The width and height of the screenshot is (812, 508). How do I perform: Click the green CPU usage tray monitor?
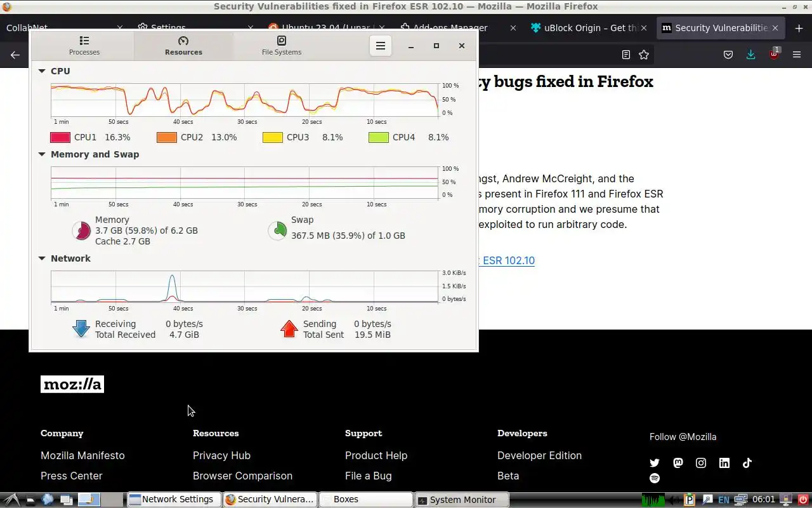(x=653, y=500)
